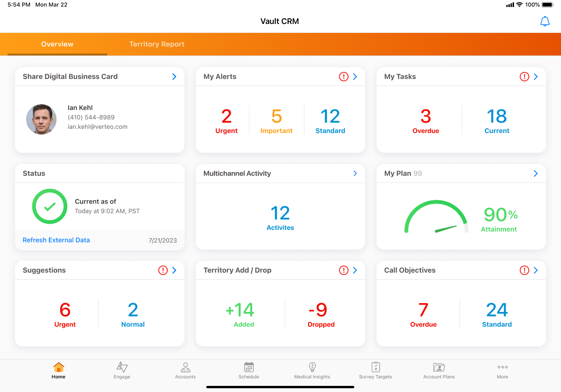Open Account Plans folder icon

pyautogui.click(x=439, y=368)
